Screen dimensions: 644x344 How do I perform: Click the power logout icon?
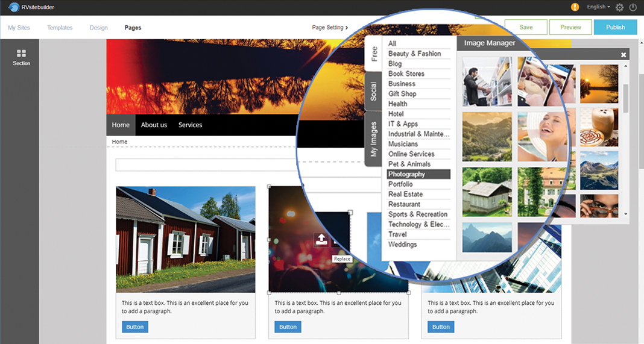click(633, 8)
